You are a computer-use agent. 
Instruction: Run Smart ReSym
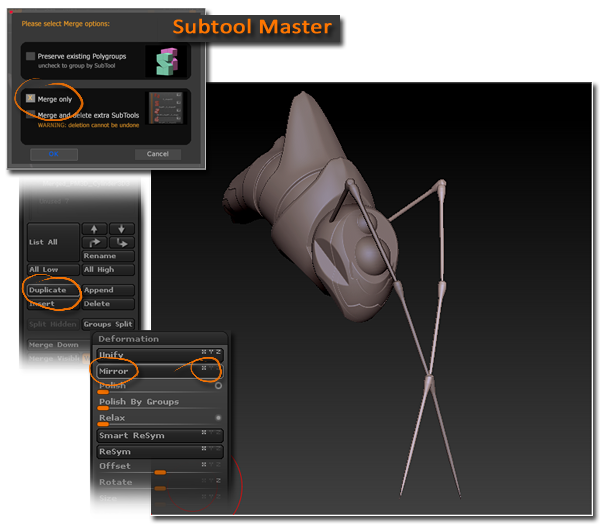point(160,436)
